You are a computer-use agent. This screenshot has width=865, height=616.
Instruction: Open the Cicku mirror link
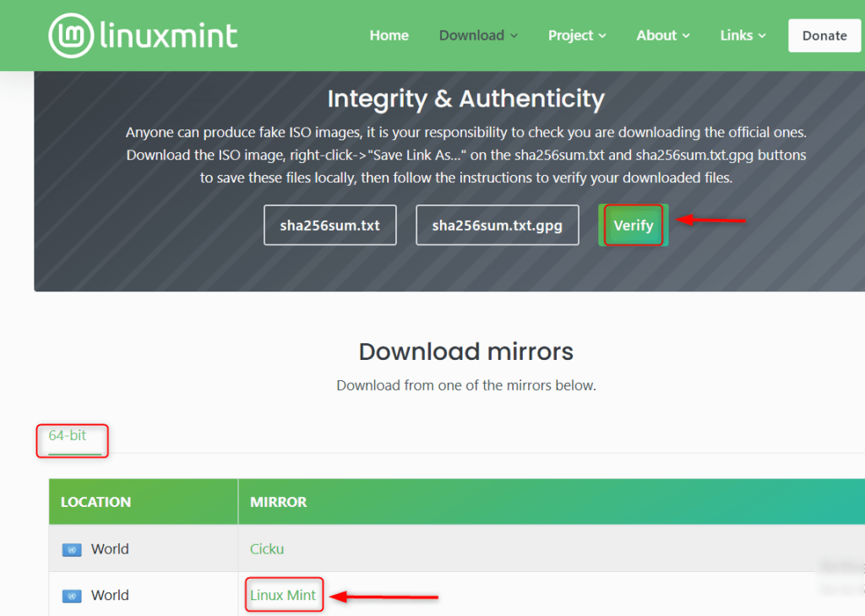[266, 548]
